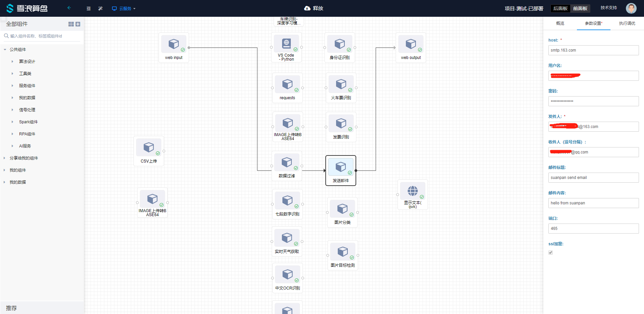
Task: Click the 邮件标题 field
Action: pyautogui.click(x=594, y=178)
